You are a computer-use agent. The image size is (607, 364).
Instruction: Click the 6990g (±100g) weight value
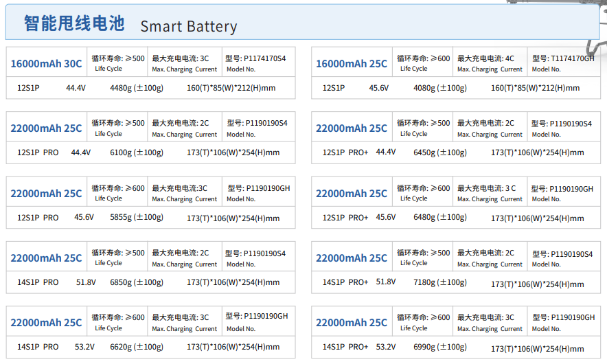[x=440, y=347]
